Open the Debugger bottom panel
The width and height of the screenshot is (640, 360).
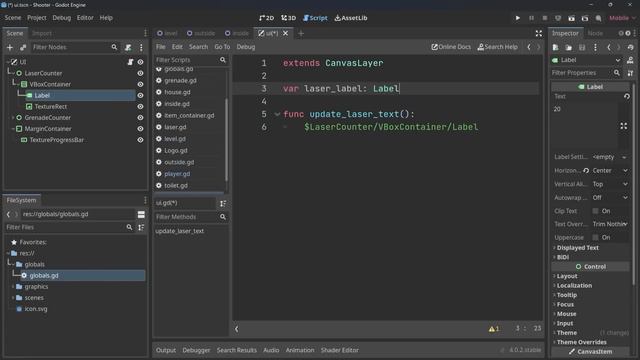(196, 350)
